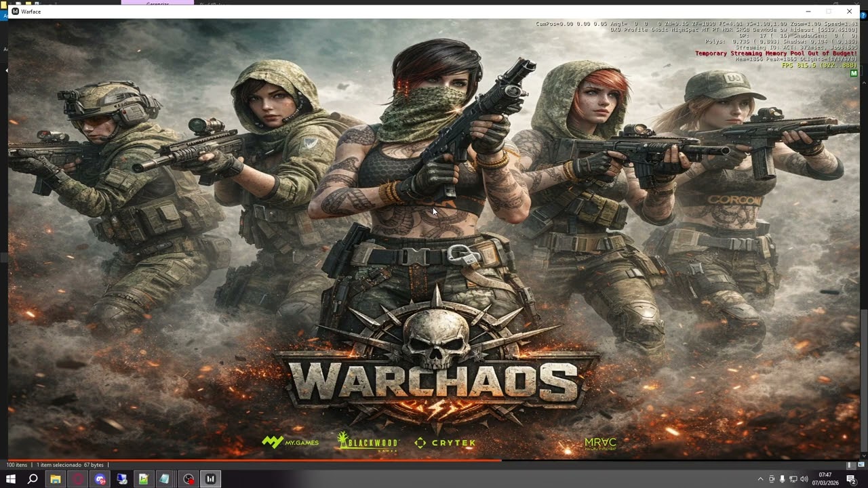Show hidden system tray icons
Screen dimensions: 868x488
coord(760,479)
